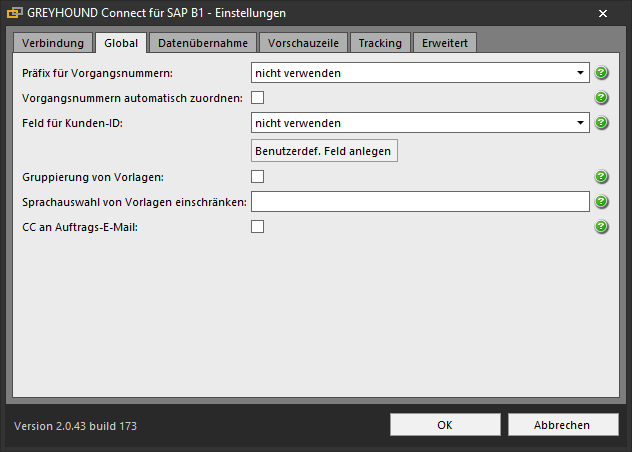Focus Sprachauswahl von Vorlagen einschränken field
Image resolution: width=632 pixels, height=452 pixels.
420,202
